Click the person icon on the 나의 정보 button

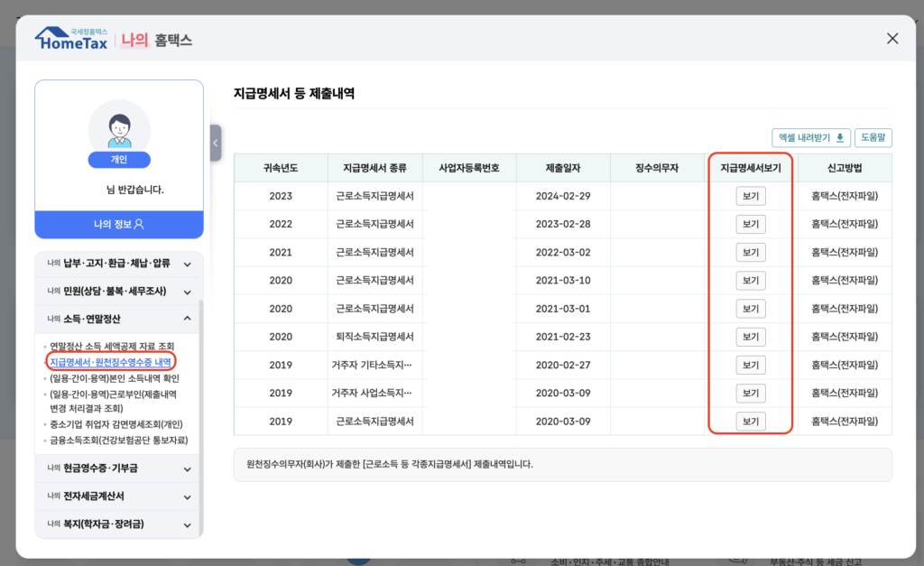pyautogui.click(x=137, y=225)
